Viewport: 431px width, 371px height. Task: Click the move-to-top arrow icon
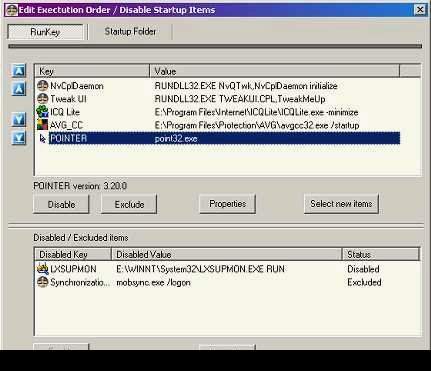pyautogui.click(x=19, y=71)
